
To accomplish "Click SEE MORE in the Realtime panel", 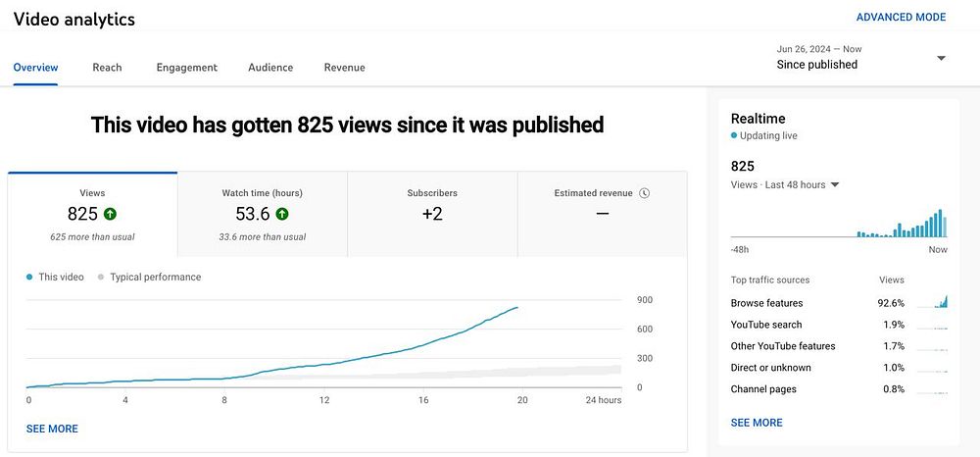I will (x=757, y=423).
